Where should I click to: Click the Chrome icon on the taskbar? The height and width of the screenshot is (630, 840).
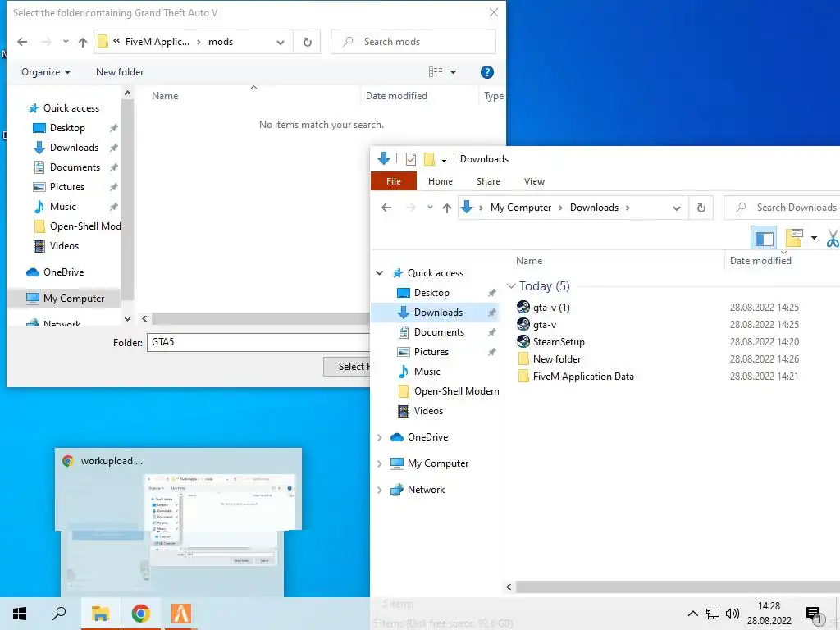(140, 614)
